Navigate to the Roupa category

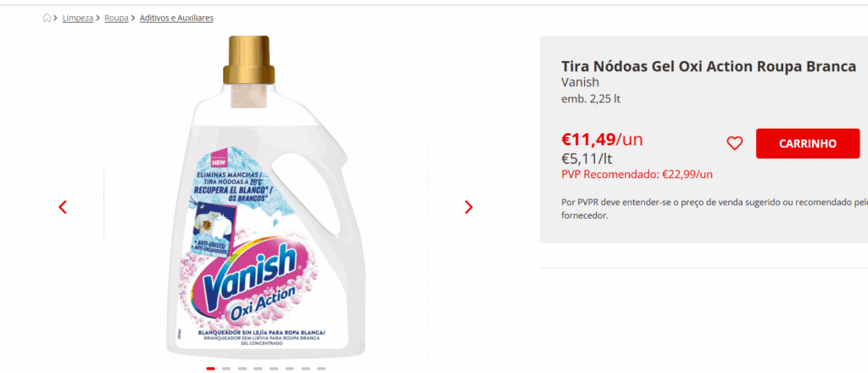click(116, 18)
